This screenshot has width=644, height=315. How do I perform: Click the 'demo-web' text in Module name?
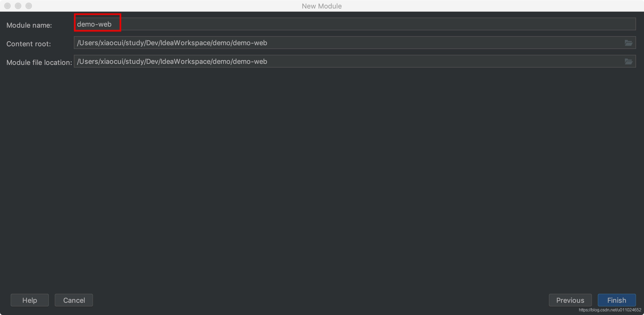(x=94, y=24)
